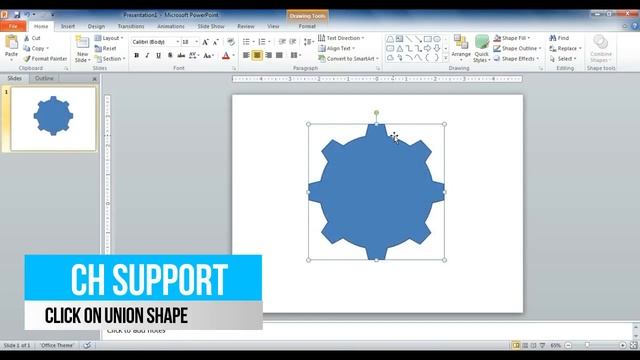This screenshot has width=640, height=360.
Task: Click Find in the Editing group
Action: point(559,38)
